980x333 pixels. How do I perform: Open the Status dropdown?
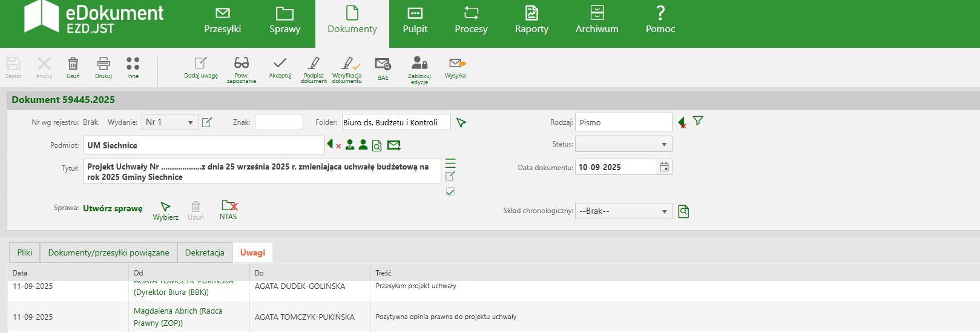623,144
